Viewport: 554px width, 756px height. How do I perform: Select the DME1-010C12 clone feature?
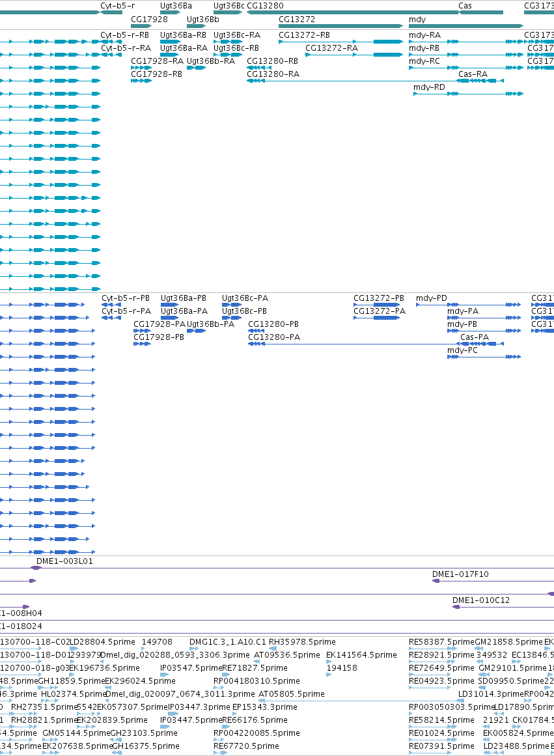(480, 601)
